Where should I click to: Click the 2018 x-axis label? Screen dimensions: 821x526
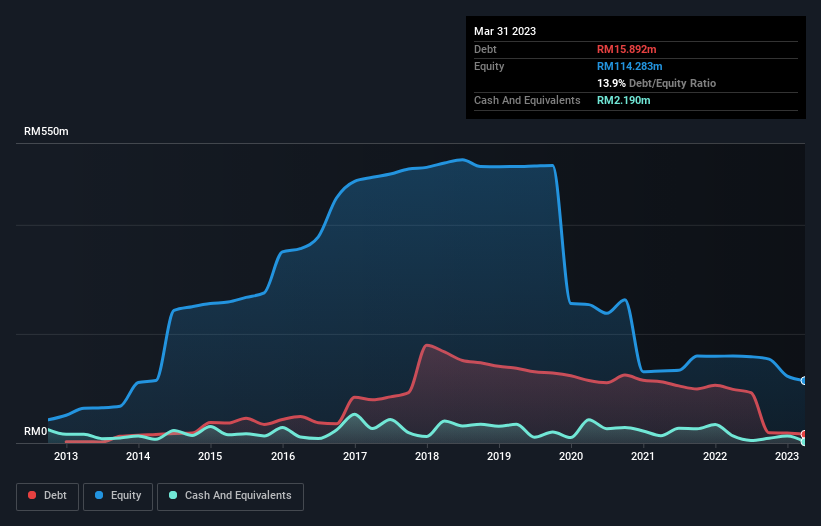(427, 456)
